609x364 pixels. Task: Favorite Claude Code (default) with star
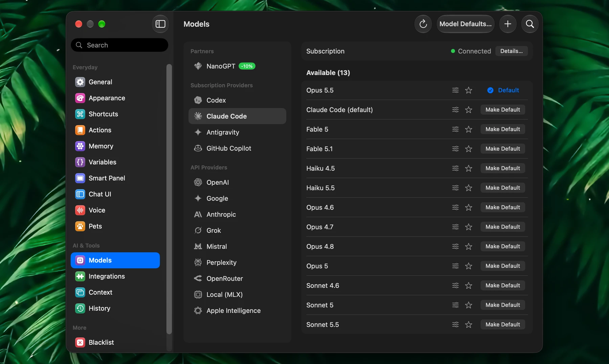[469, 110]
